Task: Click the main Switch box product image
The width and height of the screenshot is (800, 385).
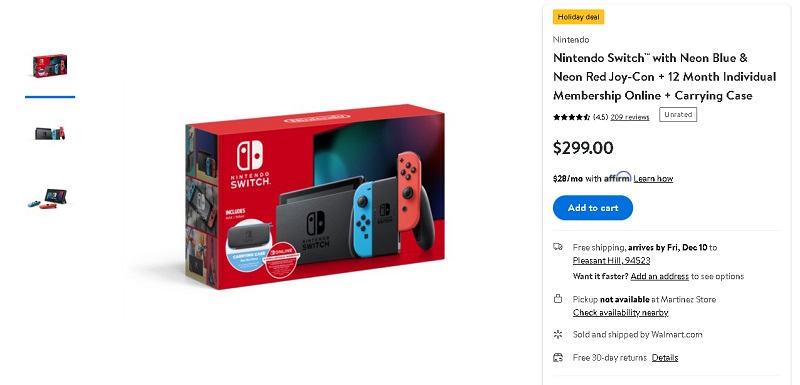Action: [315, 197]
